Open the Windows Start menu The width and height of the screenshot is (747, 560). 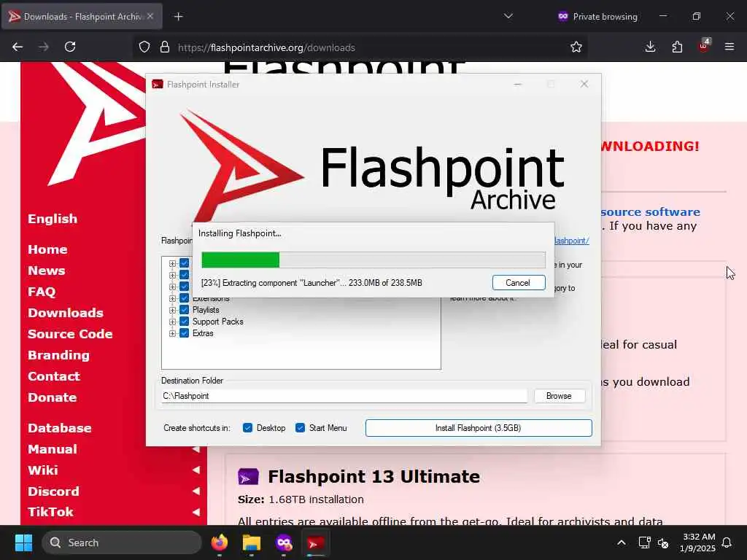pos(23,542)
